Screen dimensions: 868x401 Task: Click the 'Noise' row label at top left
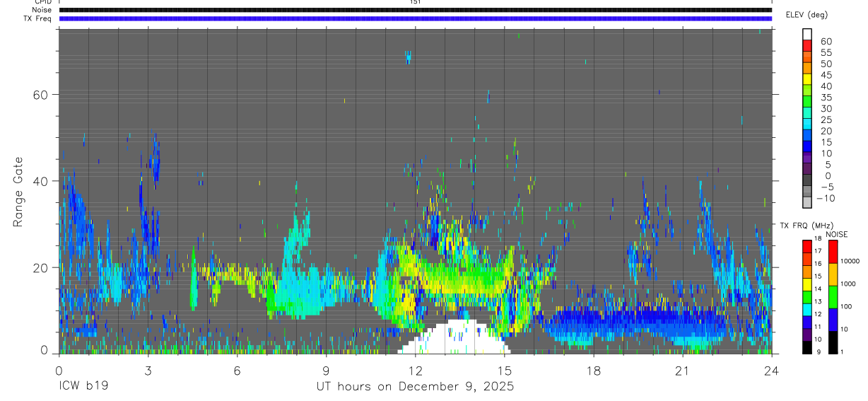pos(41,10)
